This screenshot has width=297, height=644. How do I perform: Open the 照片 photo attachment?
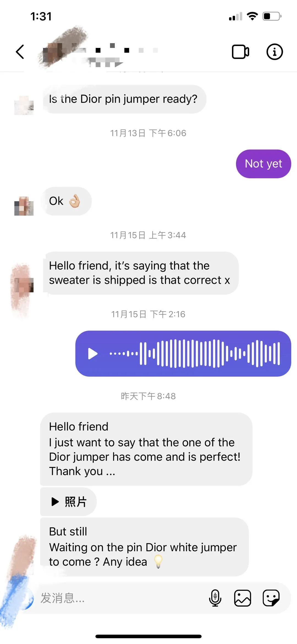coord(68,502)
